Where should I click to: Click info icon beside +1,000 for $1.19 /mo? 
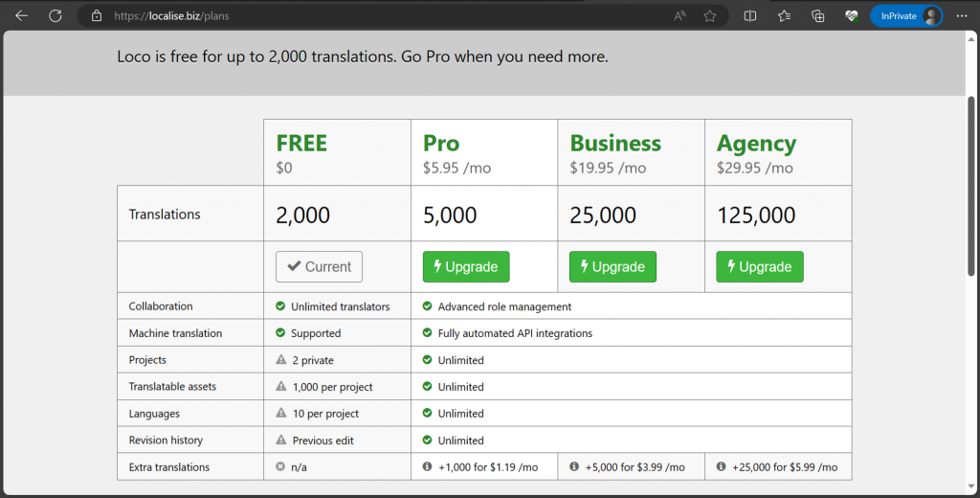428,466
